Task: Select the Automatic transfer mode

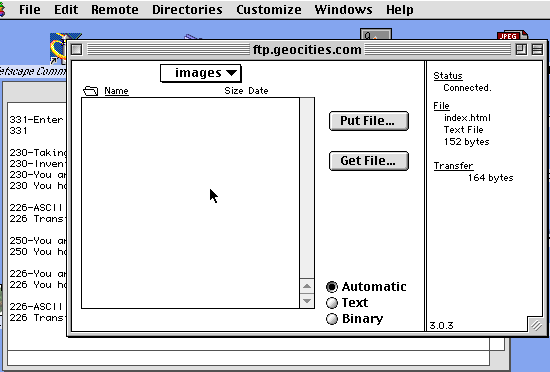Action: tap(366, 287)
